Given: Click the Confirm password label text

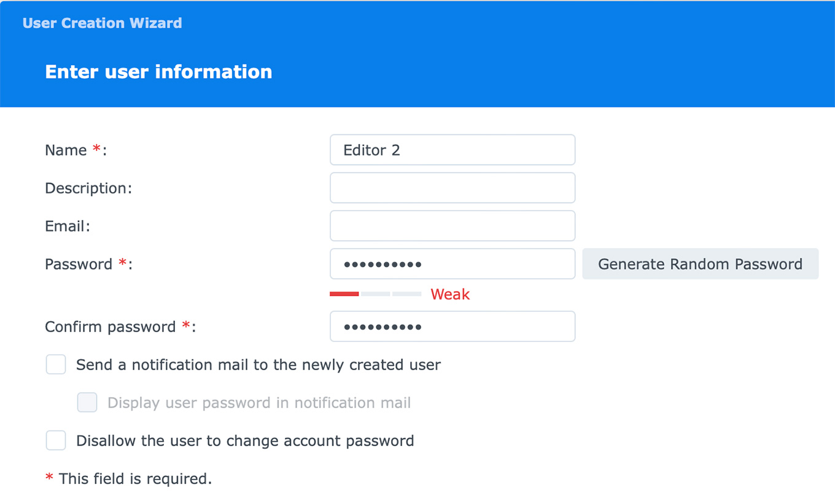Looking at the screenshot, I should [x=111, y=327].
